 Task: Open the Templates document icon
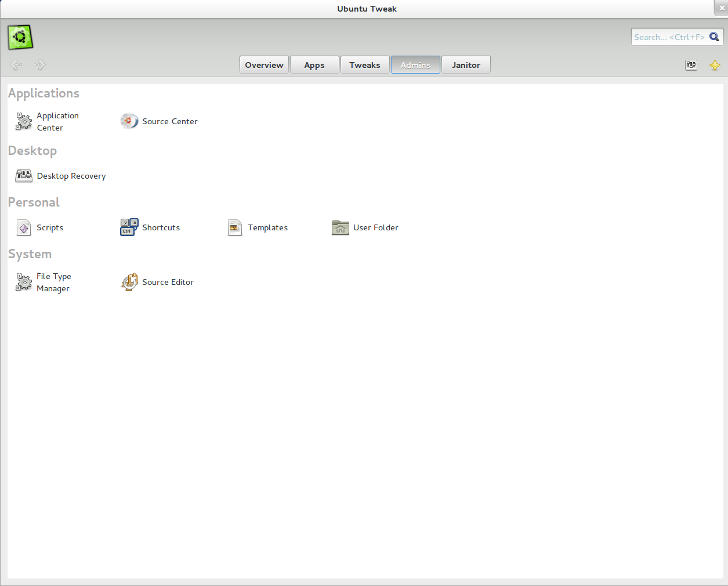coord(235,227)
